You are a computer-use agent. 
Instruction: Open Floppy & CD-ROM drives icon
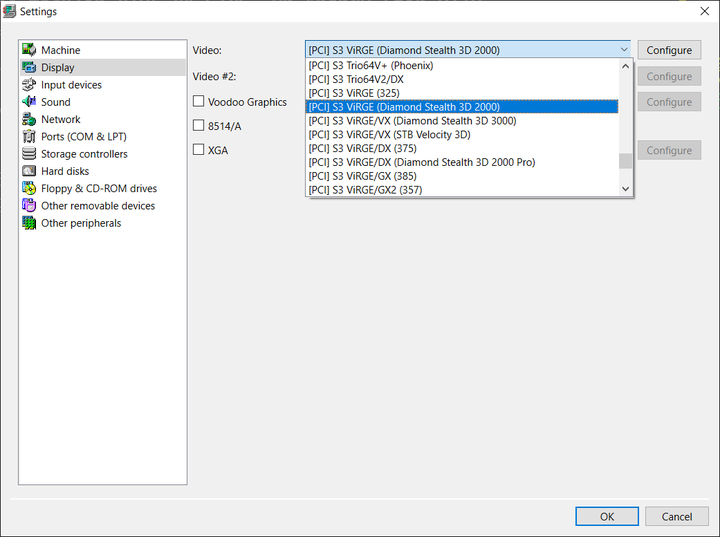point(30,188)
